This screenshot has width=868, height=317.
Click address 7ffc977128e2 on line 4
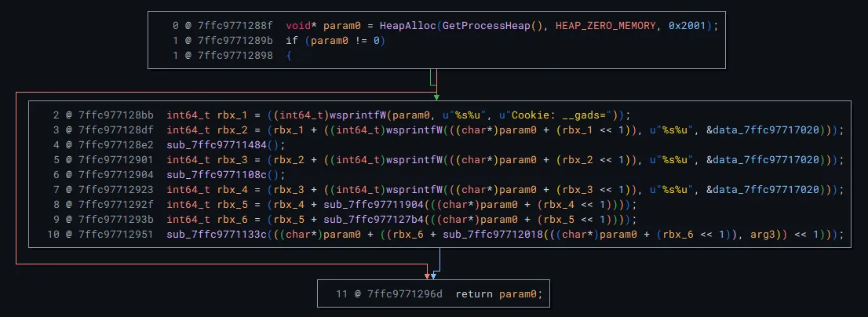[116, 145]
